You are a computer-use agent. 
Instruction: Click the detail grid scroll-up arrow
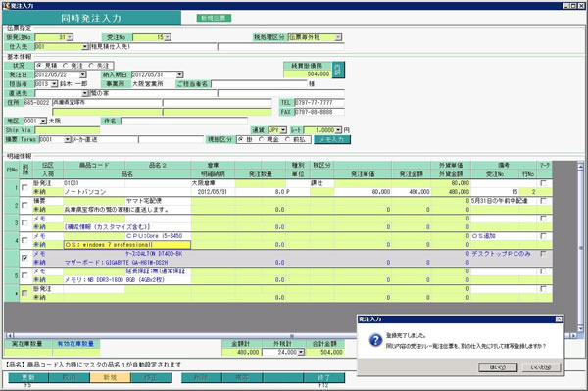click(580, 166)
